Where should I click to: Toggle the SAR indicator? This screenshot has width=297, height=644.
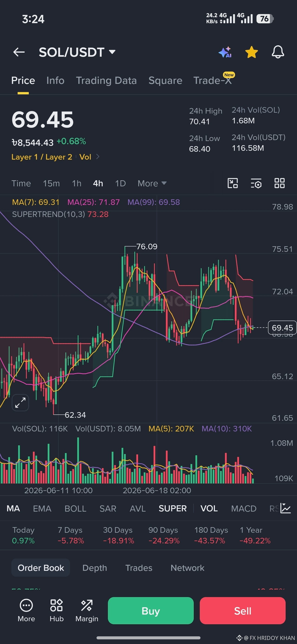click(x=108, y=509)
